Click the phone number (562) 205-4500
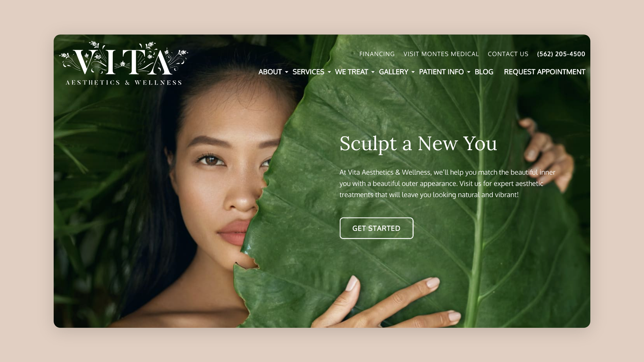Viewport: 644px width, 362px height. pos(561,54)
